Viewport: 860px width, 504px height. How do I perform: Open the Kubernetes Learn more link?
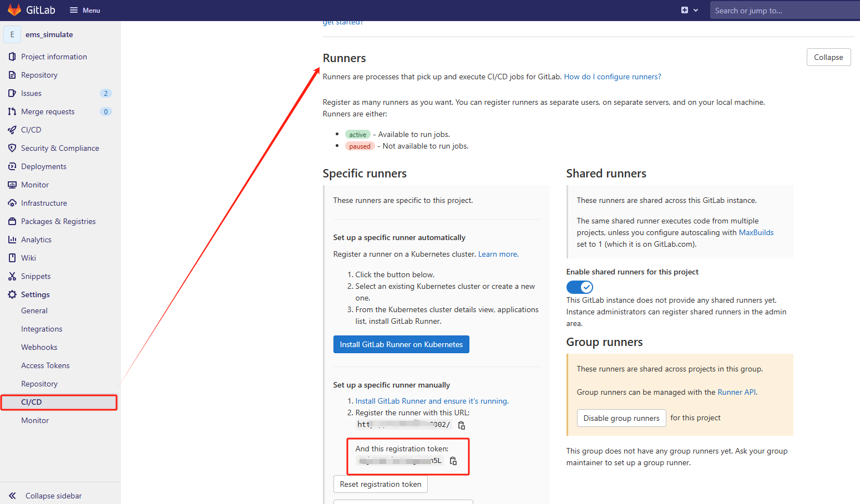click(x=498, y=254)
